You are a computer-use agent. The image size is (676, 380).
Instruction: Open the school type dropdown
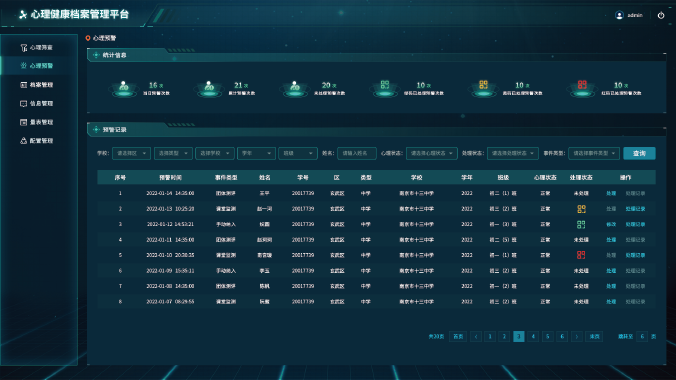pyautogui.click(x=173, y=153)
